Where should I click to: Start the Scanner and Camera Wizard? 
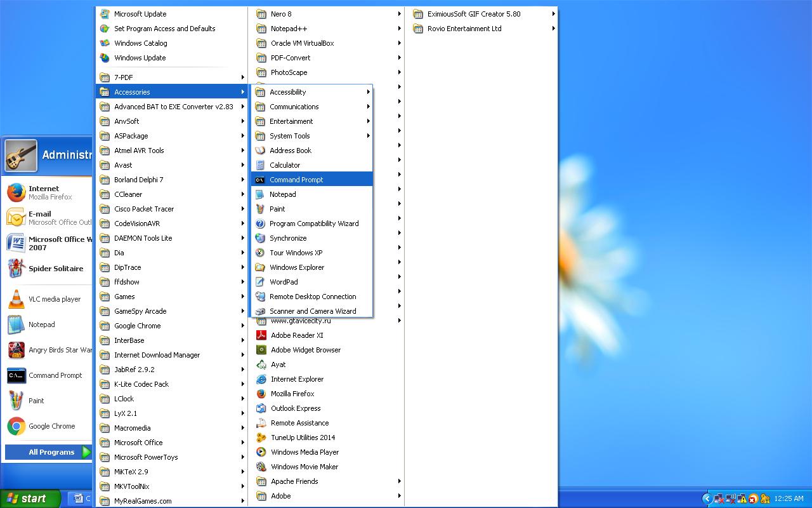[x=311, y=311]
